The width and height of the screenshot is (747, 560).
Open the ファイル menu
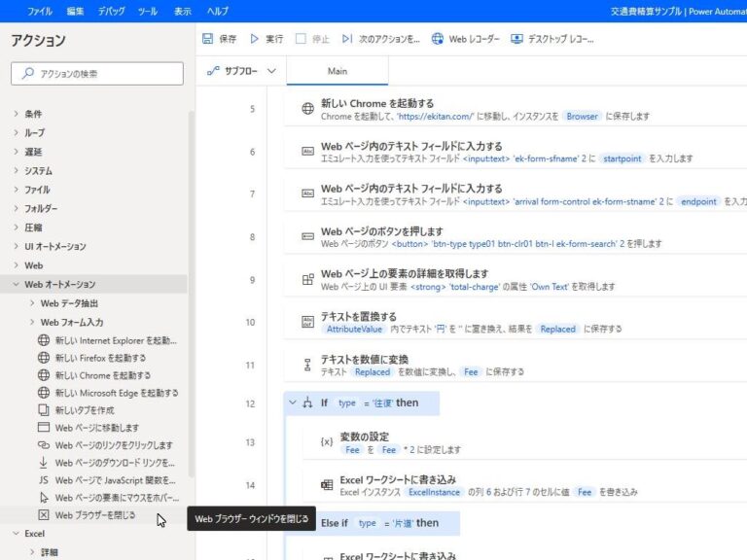point(40,11)
